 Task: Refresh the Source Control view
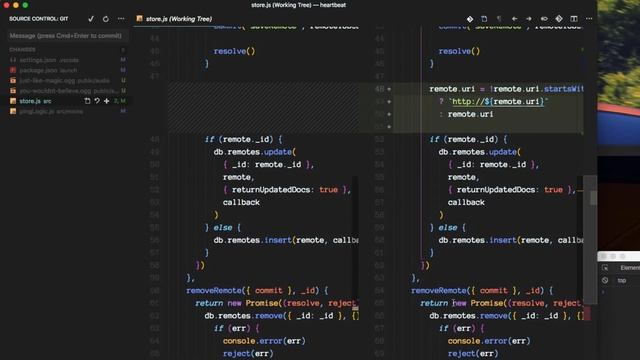coord(106,19)
